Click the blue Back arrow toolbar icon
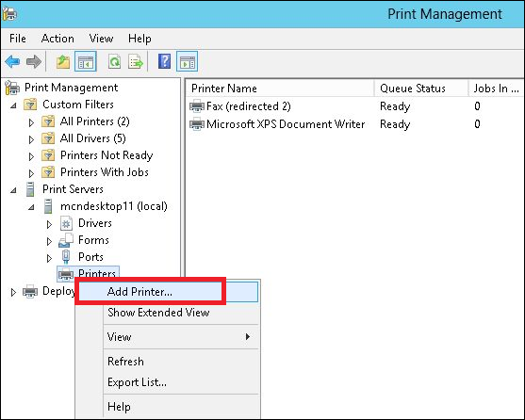The image size is (525, 420). (12, 61)
